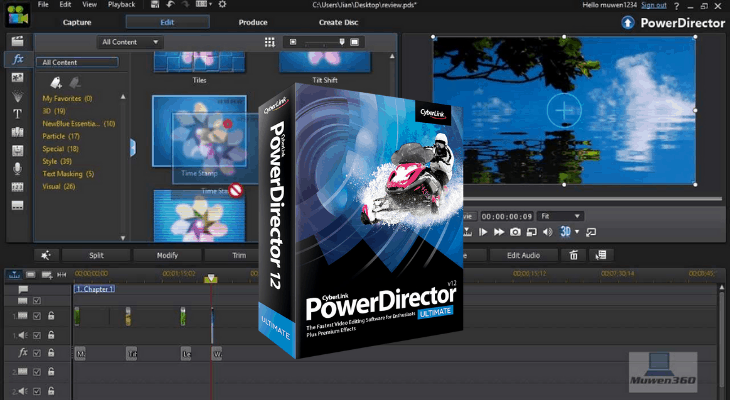Open the Particle Room icon

point(18,96)
